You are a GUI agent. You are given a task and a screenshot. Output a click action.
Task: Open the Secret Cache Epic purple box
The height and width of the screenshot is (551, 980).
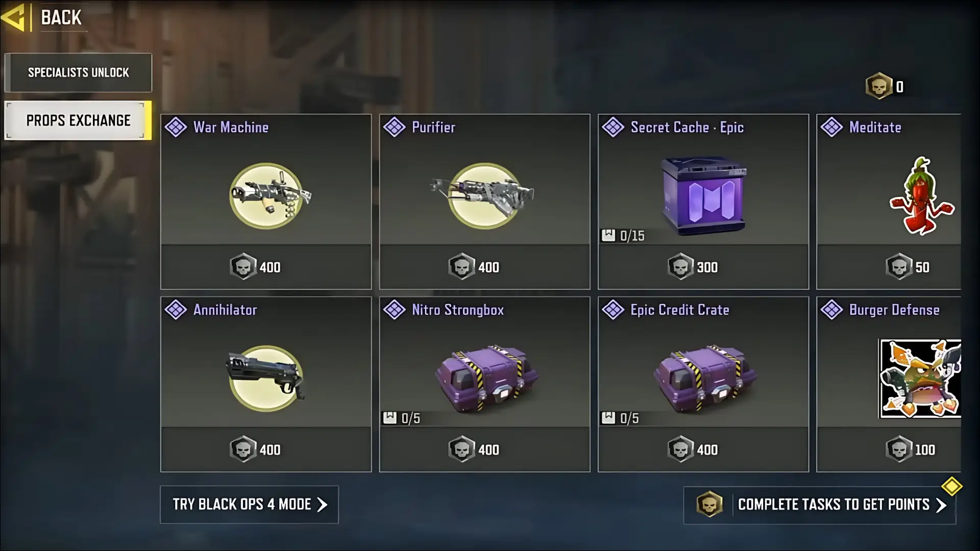(704, 196)
